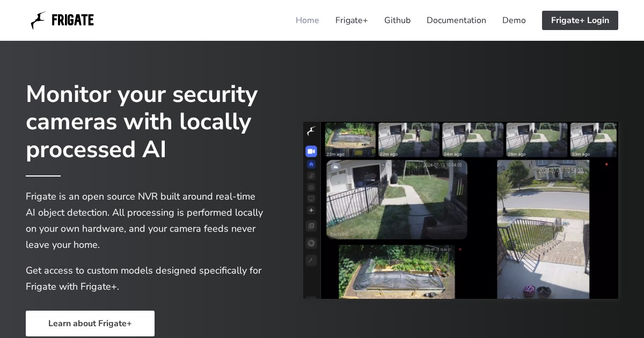
Task: Click the 'Monitor your security cameras' heading
Action: pos(142,122)
